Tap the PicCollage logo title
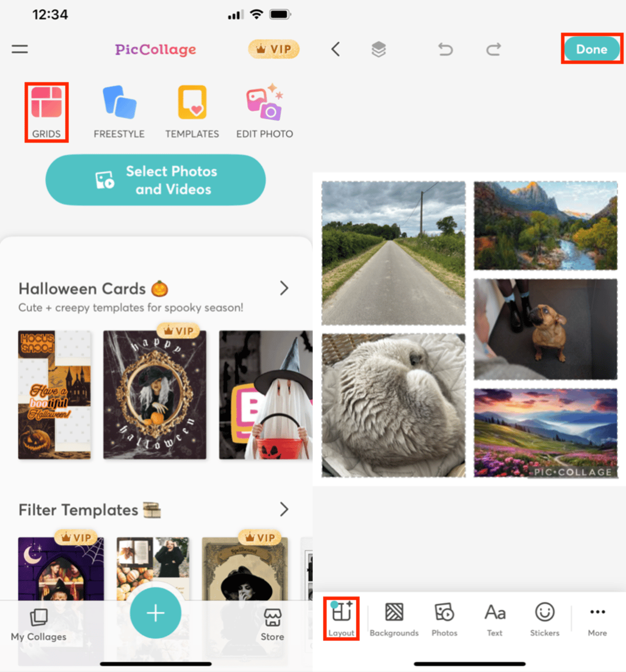Viewport: 626px width, 672px height. [x=155, y=49]
